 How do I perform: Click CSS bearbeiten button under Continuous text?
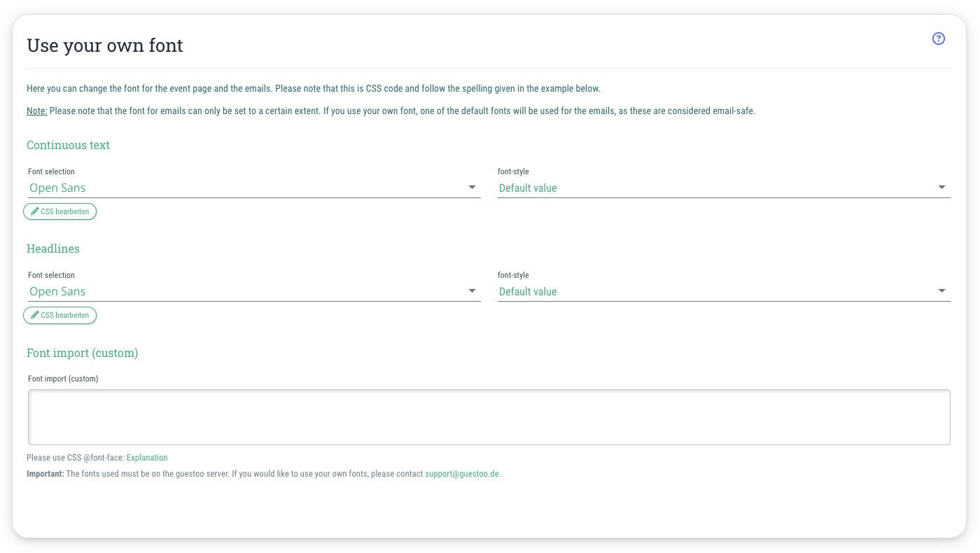(60, 211)
